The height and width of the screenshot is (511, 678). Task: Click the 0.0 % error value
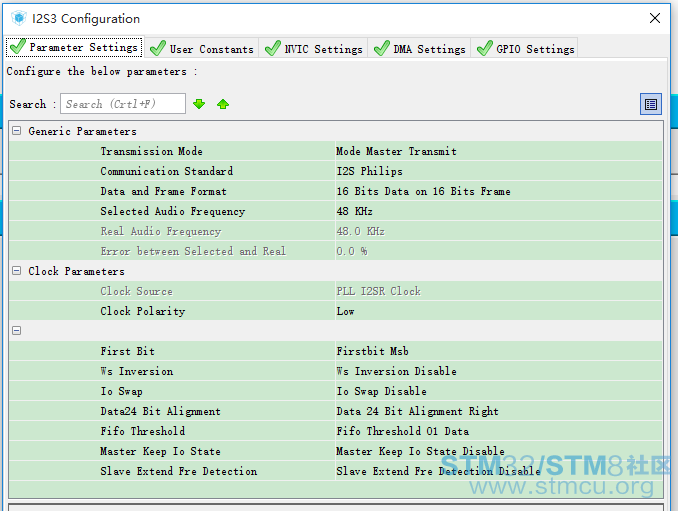[x=352, y=251]
